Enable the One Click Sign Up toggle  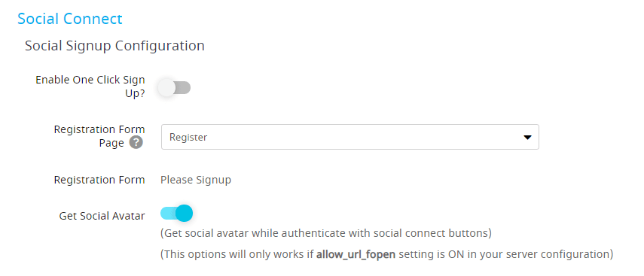pos(175,88)
